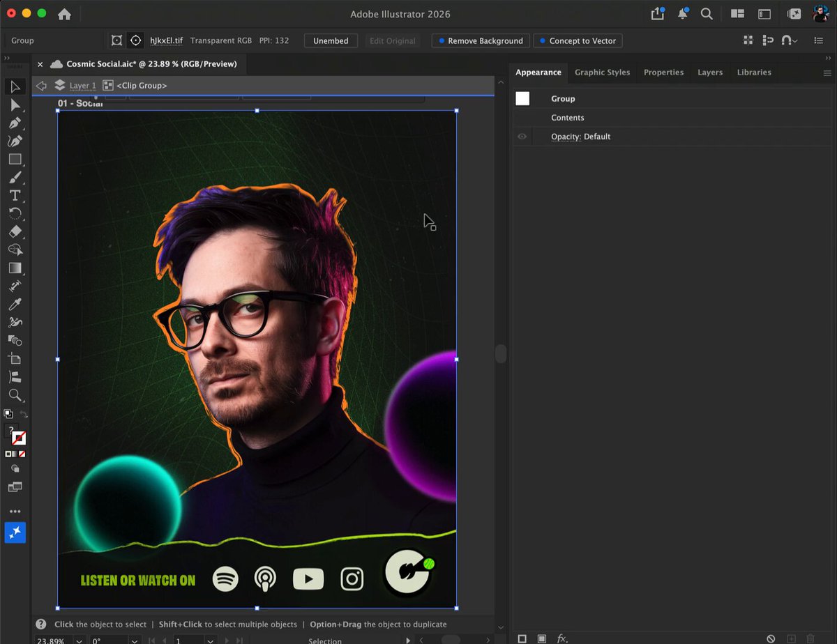Switch to the Layers tab
The height and width of the screenshot is (644, 837).
[x=710, y=72]
